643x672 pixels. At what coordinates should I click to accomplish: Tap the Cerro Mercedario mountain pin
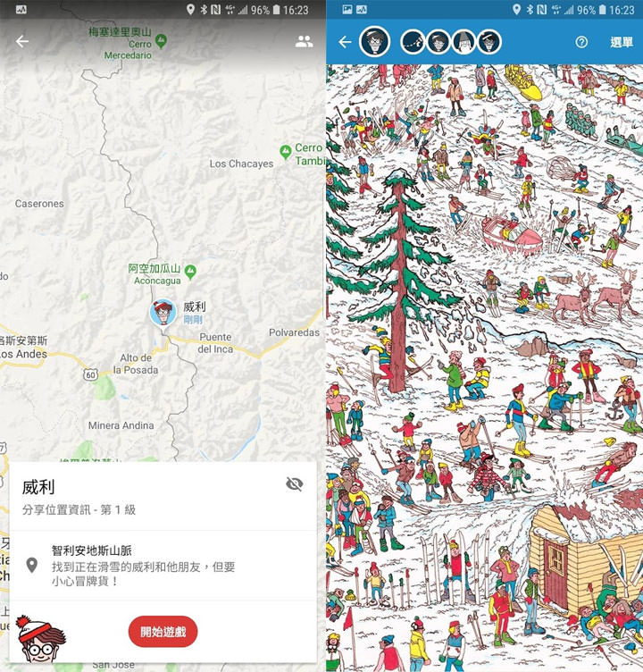tap(161, 41)
